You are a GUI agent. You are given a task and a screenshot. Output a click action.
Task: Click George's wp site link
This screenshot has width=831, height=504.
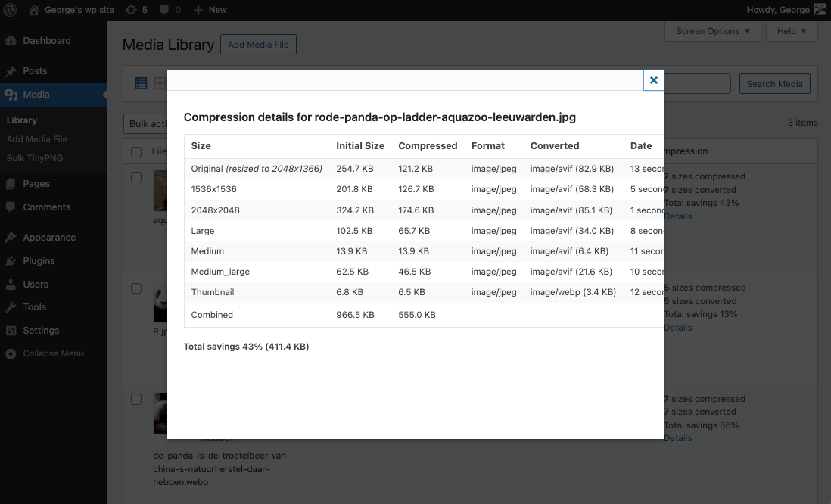coord(79,10)
